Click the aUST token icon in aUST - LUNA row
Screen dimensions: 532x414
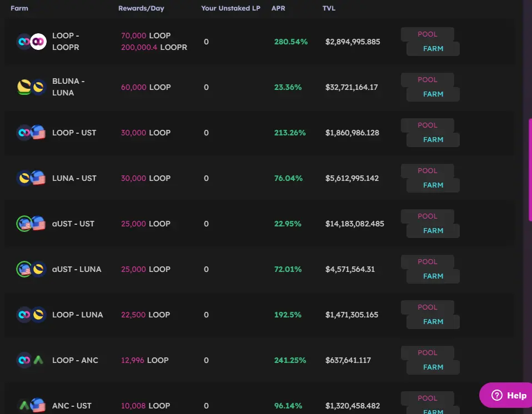click(24, 269)
